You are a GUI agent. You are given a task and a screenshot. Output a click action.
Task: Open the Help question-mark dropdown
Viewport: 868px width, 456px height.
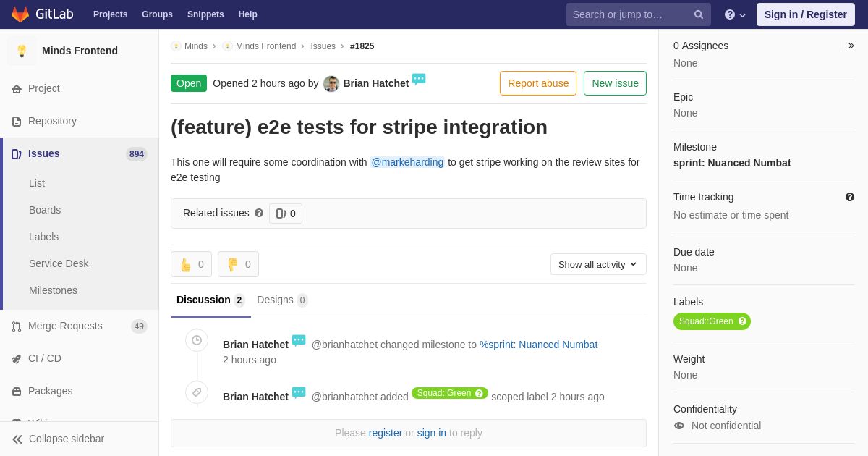[x=734, y=14]
